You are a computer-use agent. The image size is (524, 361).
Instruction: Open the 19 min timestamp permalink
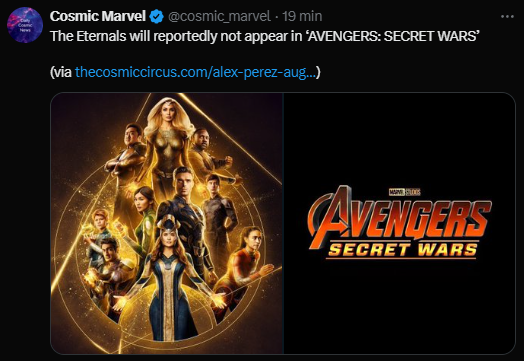pyautogui.click(x=302, y=16)
